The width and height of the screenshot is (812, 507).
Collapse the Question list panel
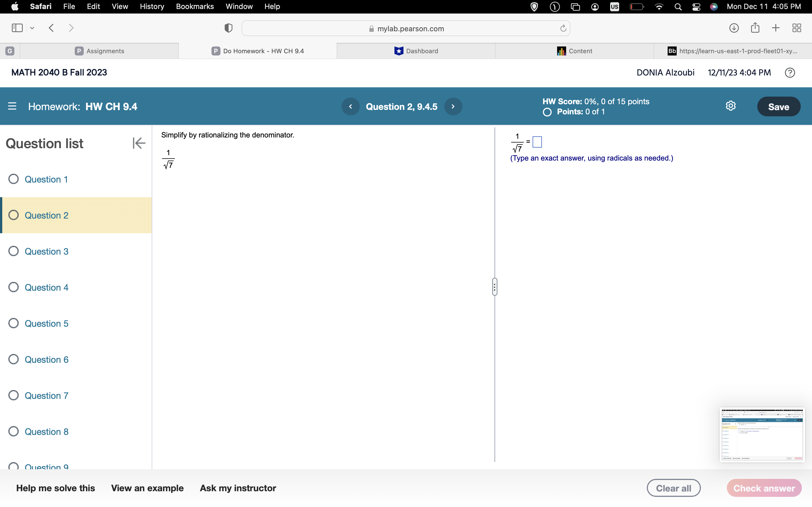[x=139, y=143]
